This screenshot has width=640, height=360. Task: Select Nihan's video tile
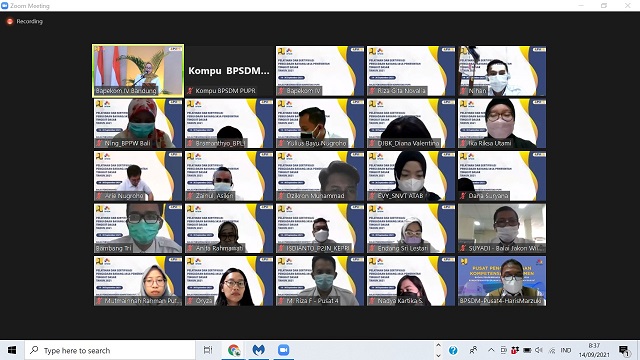tap(502, 71)
